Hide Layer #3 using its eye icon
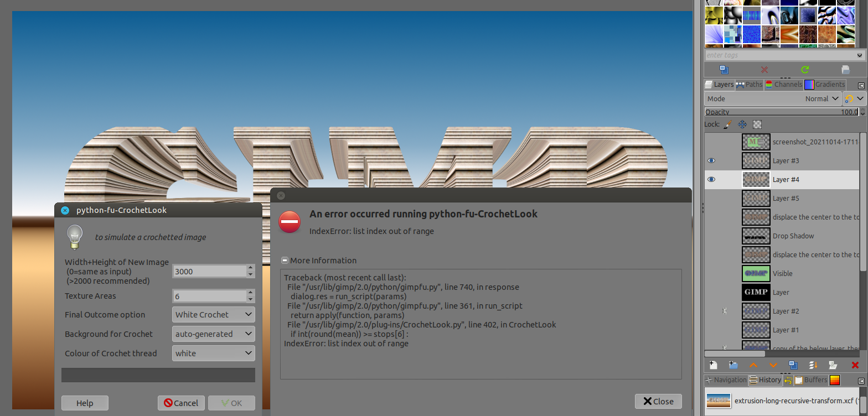Viewport: 868px width, 416px height. (x=711, y=160)
